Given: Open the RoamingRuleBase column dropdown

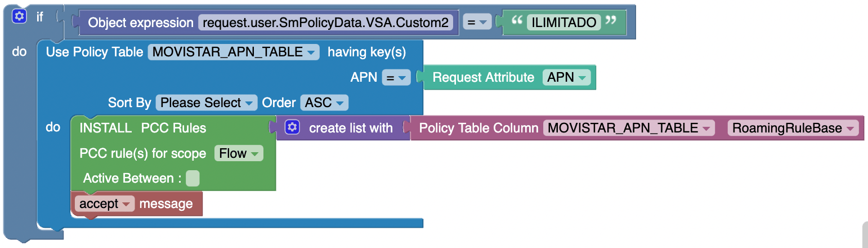Looking at the screenshot, I should click(x=793, y=128).
